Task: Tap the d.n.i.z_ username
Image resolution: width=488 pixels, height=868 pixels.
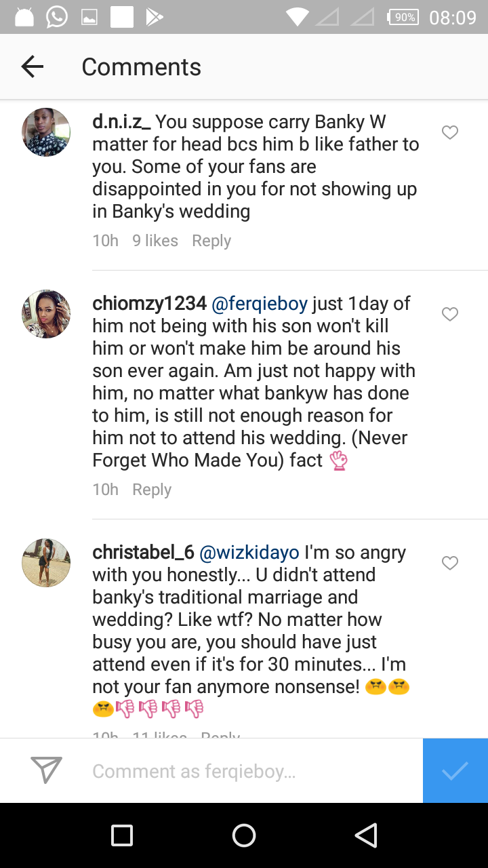Action: pos(122,122)
